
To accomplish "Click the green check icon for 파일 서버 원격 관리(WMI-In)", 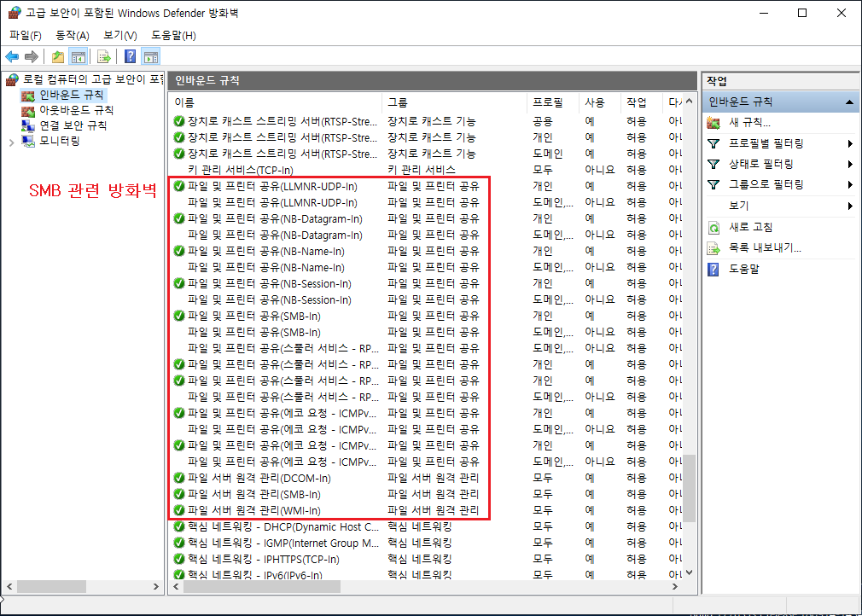I will (x=178, y=510).
